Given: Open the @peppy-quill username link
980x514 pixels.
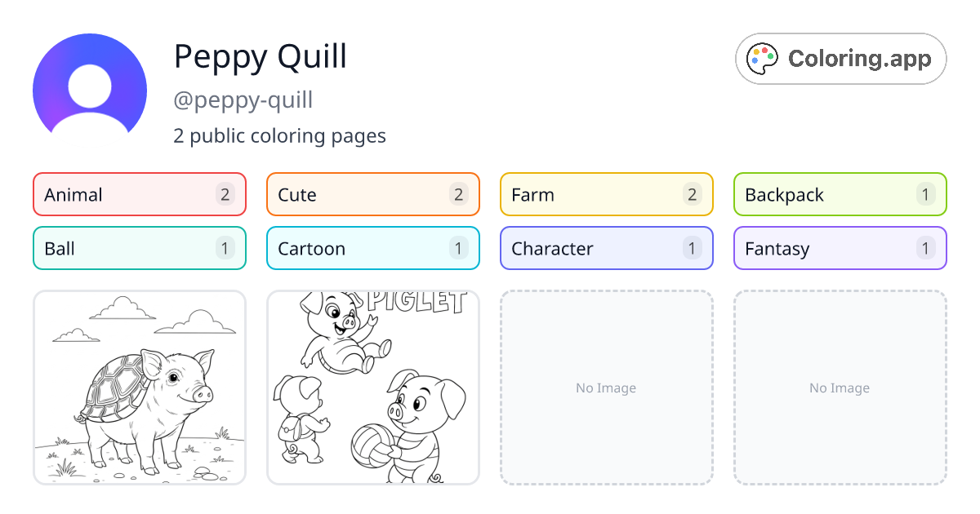Looking at the screenshot, I should click(243, 100).
